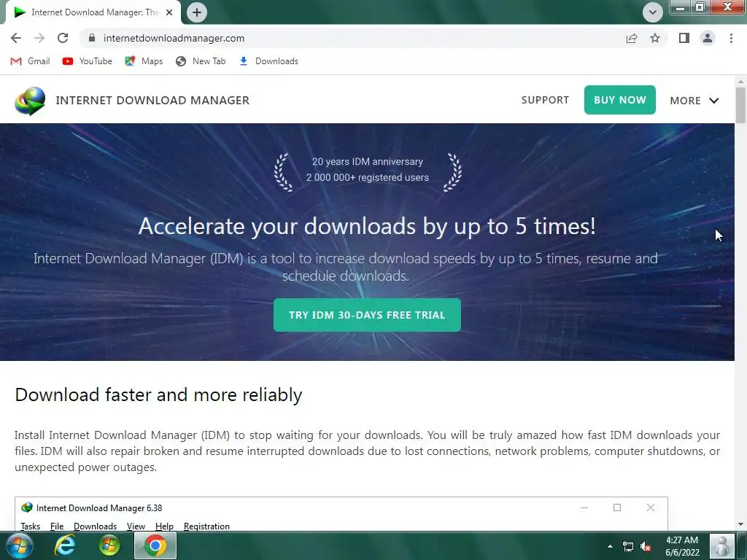Click the Chrome taskbar icon
Screen dimensions: 747x560
tap(155, 545)
